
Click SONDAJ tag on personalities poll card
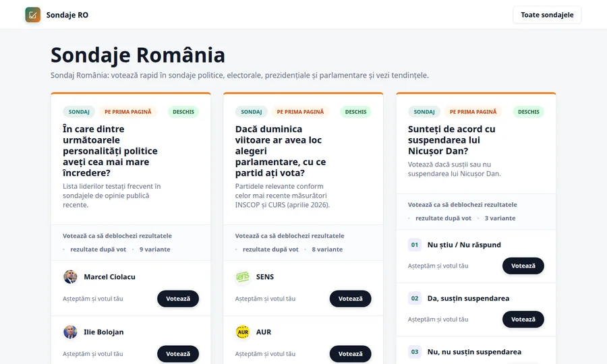[x=79, y=112]
